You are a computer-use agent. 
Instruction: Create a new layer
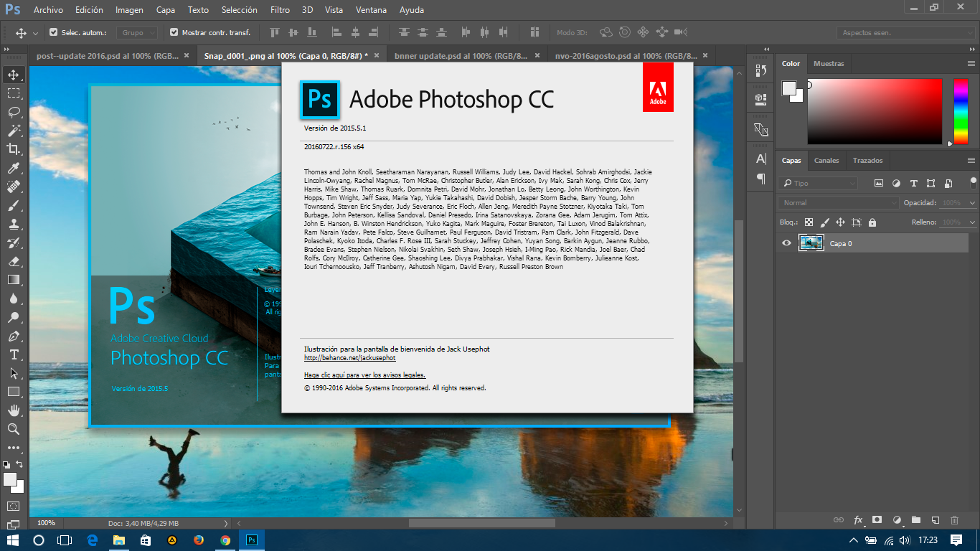(935, 519)
